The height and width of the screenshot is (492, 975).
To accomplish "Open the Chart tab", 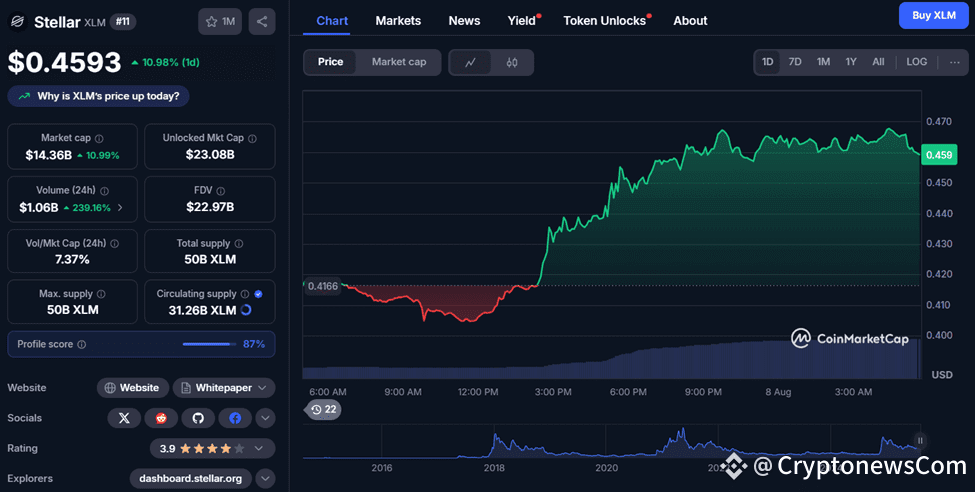I will click(x=332, y=21).
